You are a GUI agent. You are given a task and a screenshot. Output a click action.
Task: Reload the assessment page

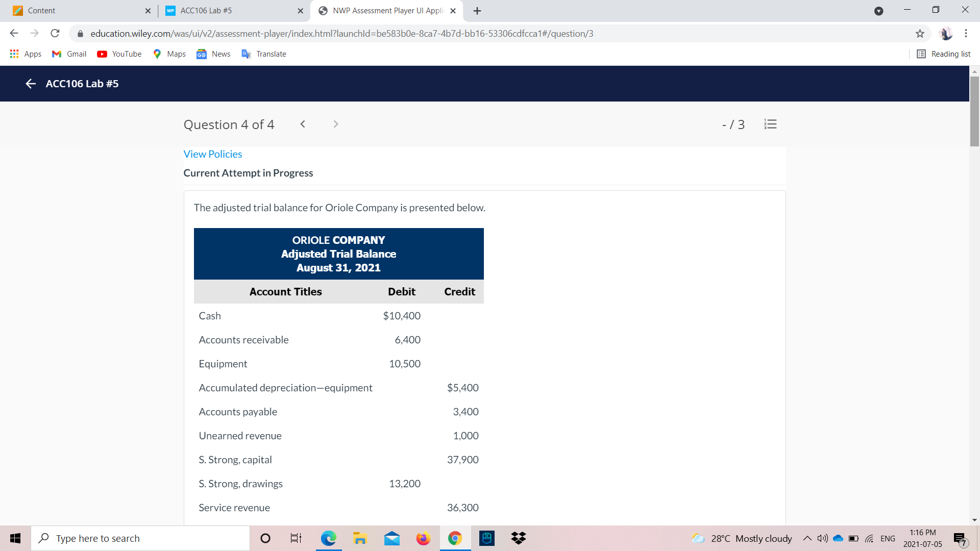pos(55,33)
